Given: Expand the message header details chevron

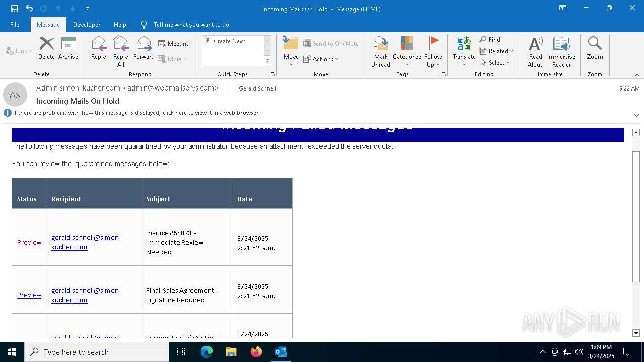Looking at the screenshot, I should pyautogui.click(x=636, y=115).
